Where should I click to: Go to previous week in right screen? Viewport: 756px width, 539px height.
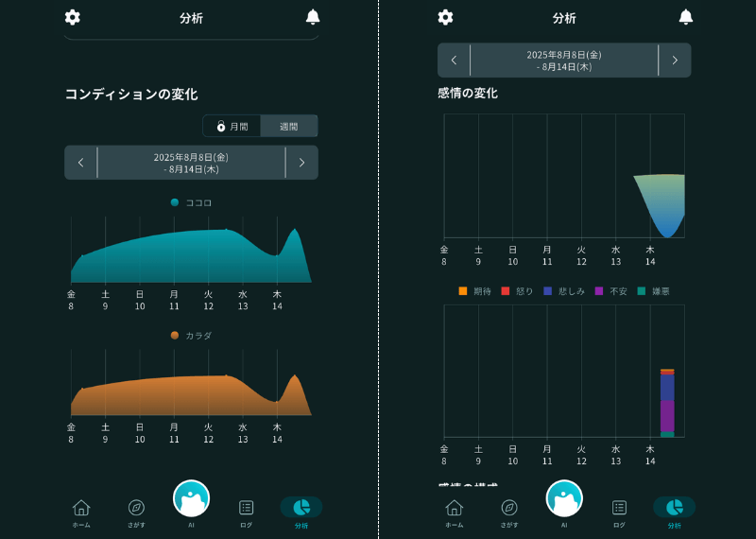[x=454, y=61]
